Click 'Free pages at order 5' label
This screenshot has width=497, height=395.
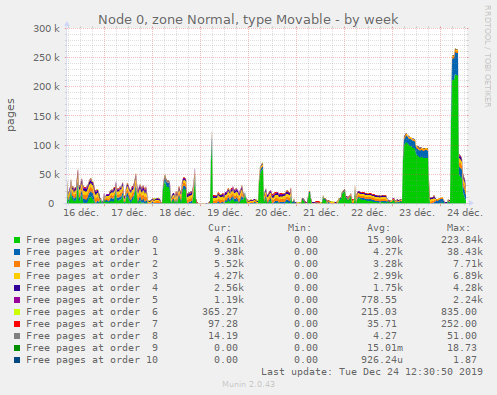(x=92, y=300)
